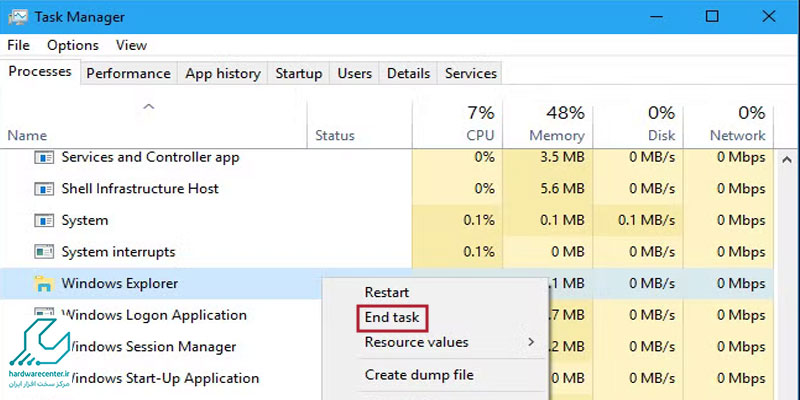Expand the Resource values submenu
Screen dimensions: 800x400
tap(416, 342)
